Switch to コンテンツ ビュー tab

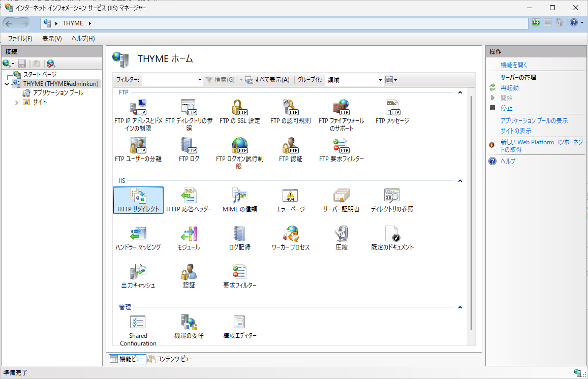coord(170,359)
